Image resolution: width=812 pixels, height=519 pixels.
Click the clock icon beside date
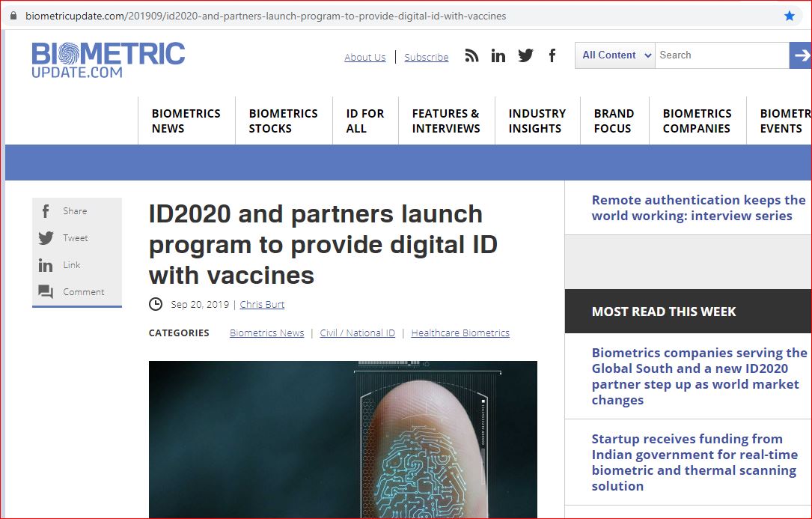(x=156, y=304)
